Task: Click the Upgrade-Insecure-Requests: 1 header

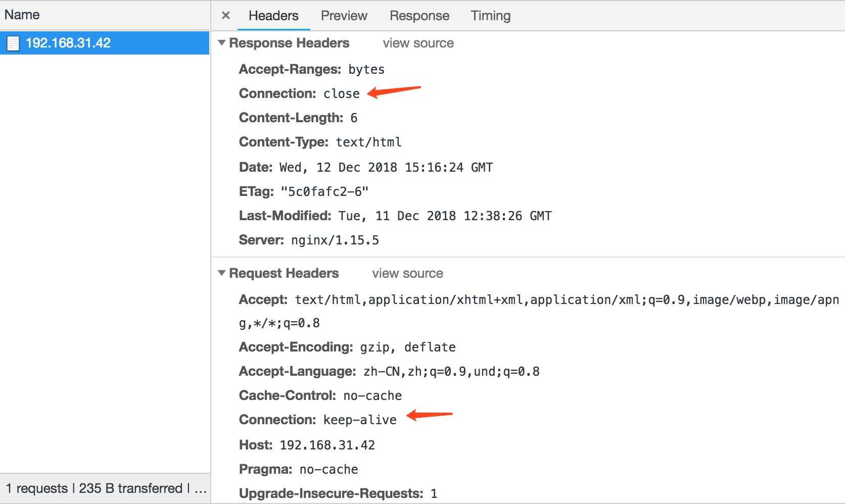Action: (338, 493)
